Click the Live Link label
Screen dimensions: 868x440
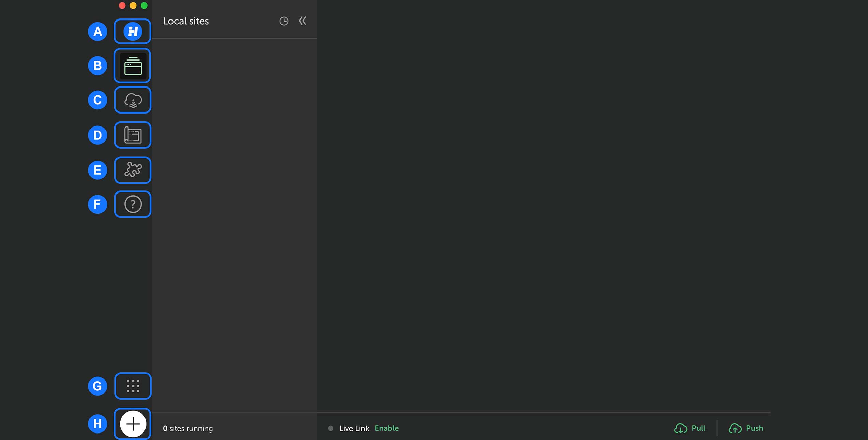[354, 428]
